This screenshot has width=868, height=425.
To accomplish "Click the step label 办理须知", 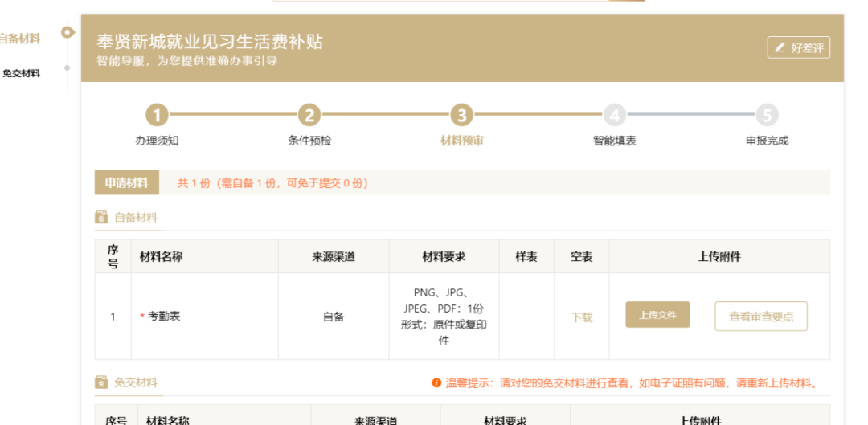I will 158,141.
